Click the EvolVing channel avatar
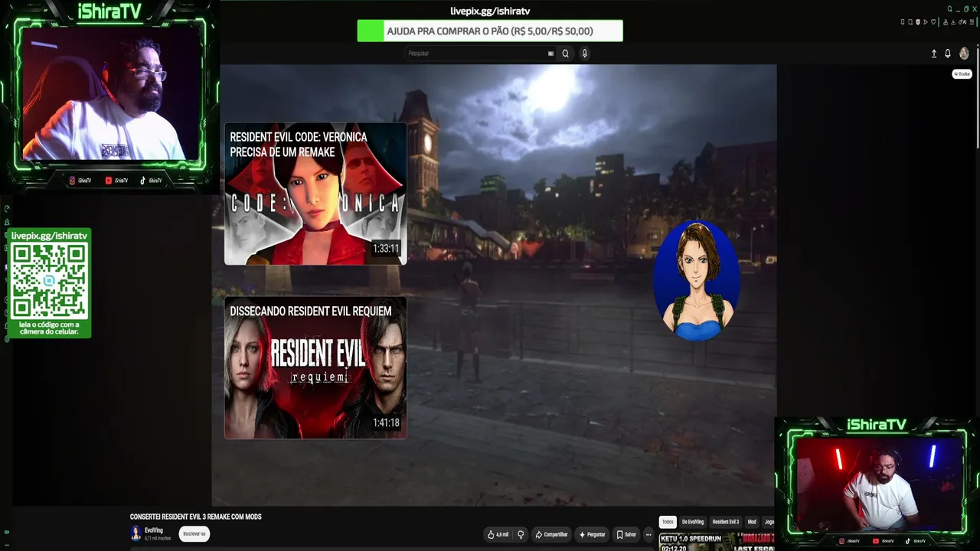 (136, 533)
